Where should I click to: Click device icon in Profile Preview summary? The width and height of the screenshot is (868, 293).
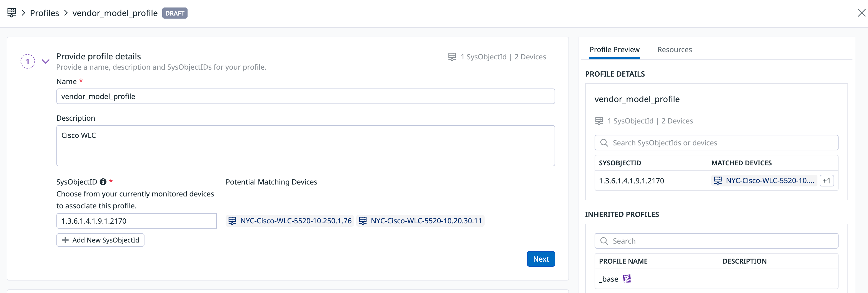(599, 121)
